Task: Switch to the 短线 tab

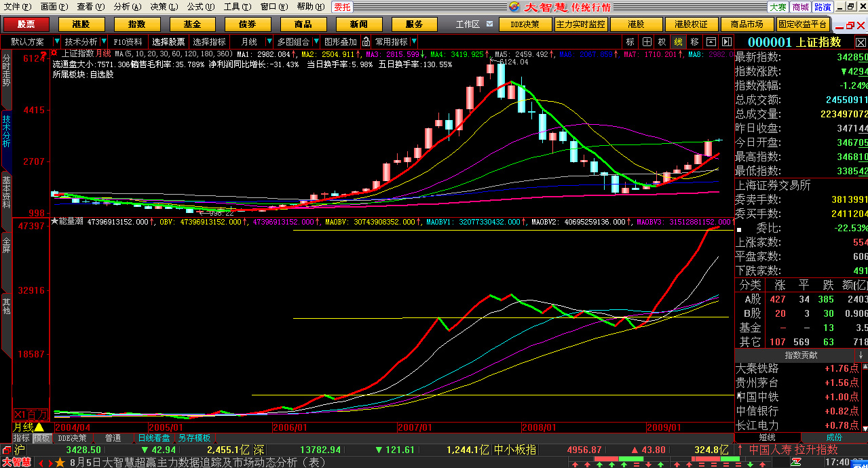Action: [x=768, y=437]
